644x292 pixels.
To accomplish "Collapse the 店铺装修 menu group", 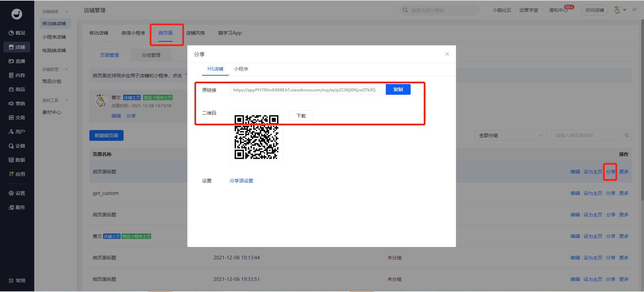I will [66, 11].
